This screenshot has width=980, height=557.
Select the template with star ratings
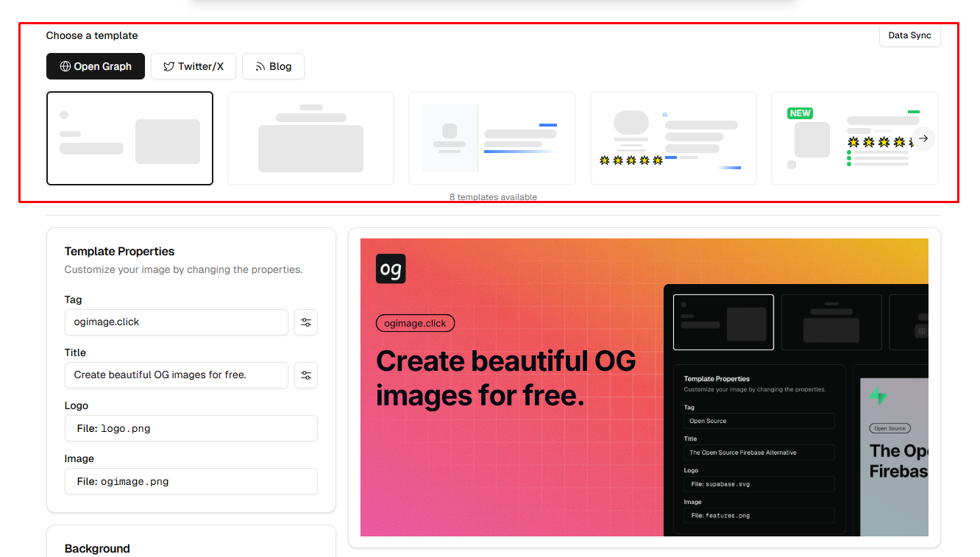(x=673, y=138)
